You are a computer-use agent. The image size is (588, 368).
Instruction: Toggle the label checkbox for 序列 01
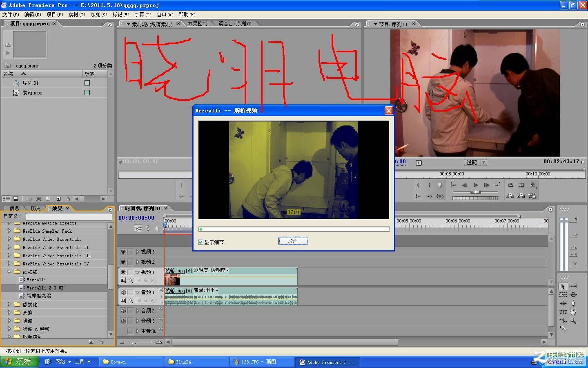tap(87, 83)
